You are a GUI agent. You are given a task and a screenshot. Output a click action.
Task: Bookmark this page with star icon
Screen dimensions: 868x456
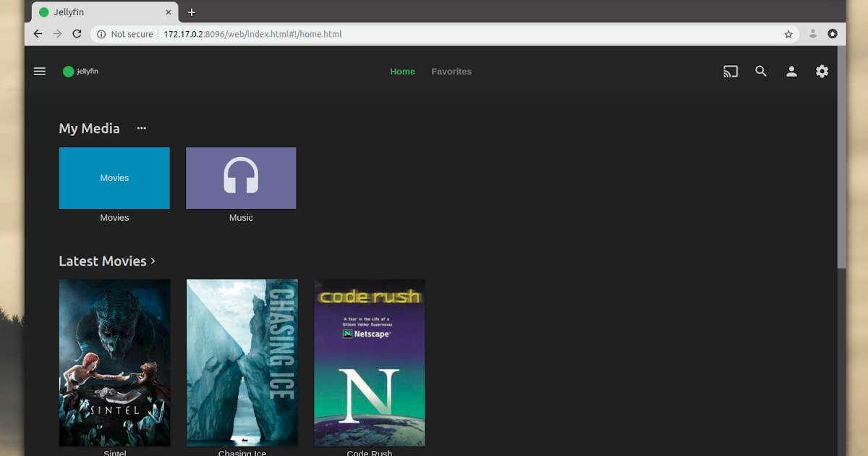pyautogui.click(x=788, y=34)
